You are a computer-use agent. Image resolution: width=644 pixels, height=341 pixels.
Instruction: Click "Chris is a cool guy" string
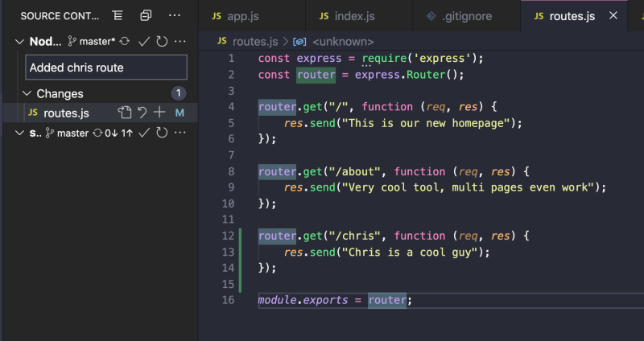(410, 252)
